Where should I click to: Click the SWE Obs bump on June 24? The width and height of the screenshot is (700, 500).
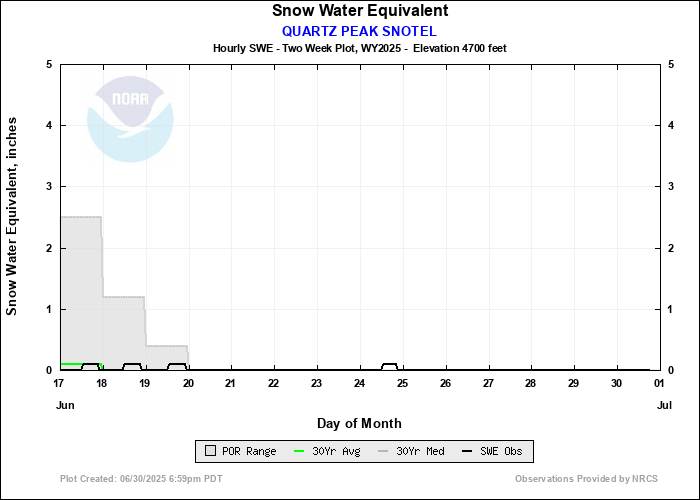(389, 367)
